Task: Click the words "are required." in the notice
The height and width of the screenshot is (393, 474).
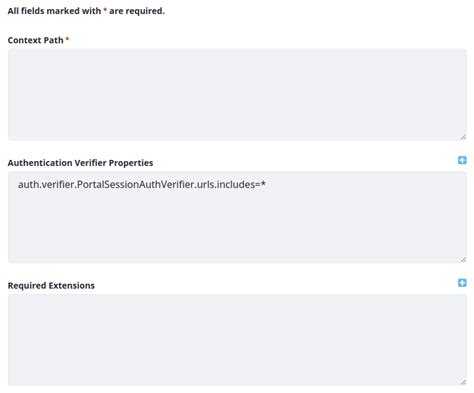Action: pyautogui.click(x=137, y=11)
